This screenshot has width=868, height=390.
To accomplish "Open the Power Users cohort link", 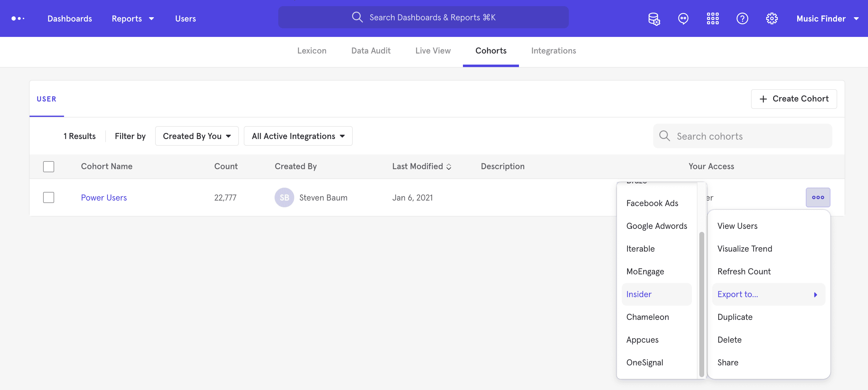I will point(104,197).
